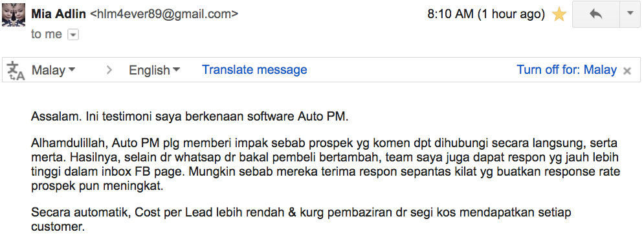Click the translate icon in language bar
The image size is (644, 234).
pyautogui.click(x=16, y=70)
